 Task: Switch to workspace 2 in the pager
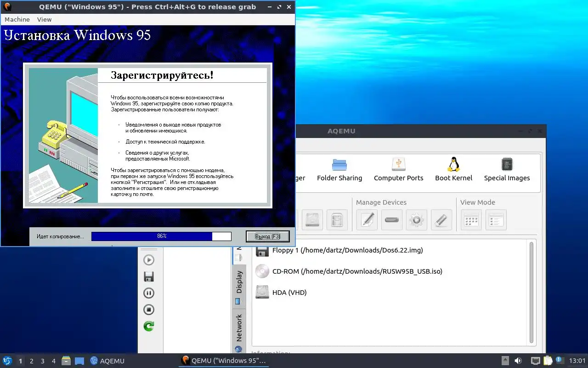pyautogui.click(x=31, y=361)
